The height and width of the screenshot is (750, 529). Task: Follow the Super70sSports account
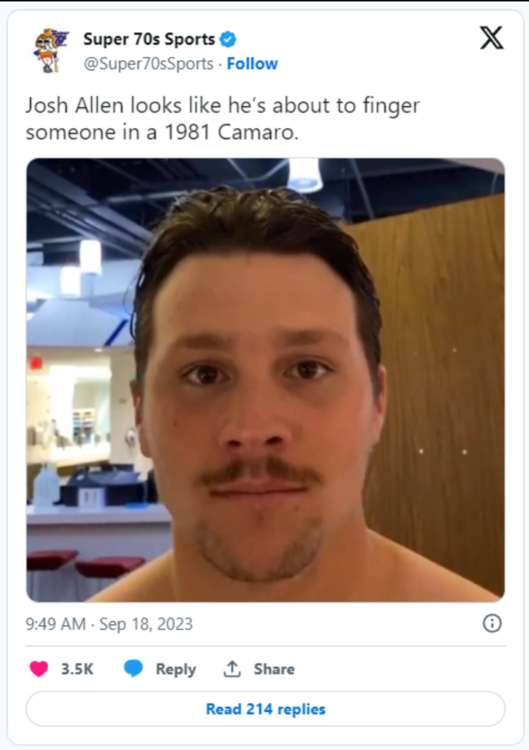coord(252,64)
